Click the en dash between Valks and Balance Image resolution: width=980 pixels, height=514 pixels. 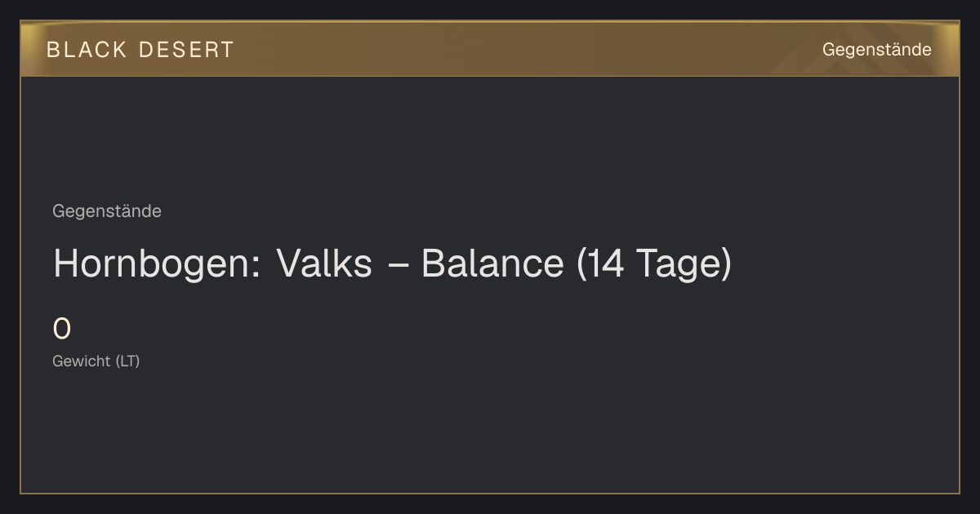[x=397, y=265]
